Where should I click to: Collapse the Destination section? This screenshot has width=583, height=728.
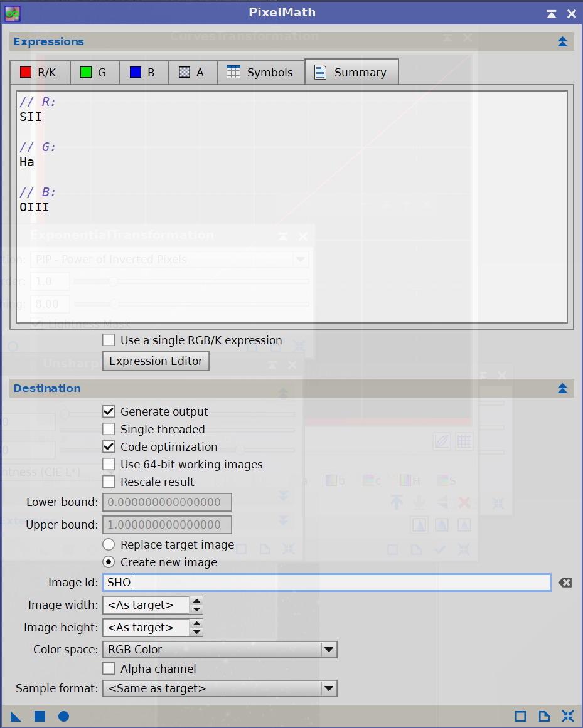click(x=562, y=389)
